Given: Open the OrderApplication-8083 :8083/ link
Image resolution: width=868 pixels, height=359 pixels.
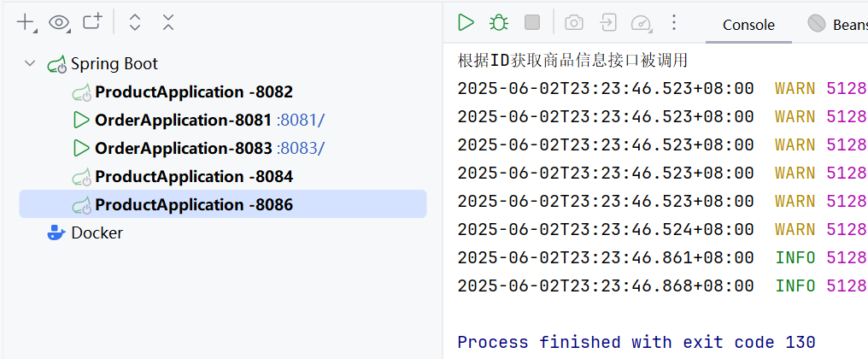Looking at the screenshot, I should point(300,148).
